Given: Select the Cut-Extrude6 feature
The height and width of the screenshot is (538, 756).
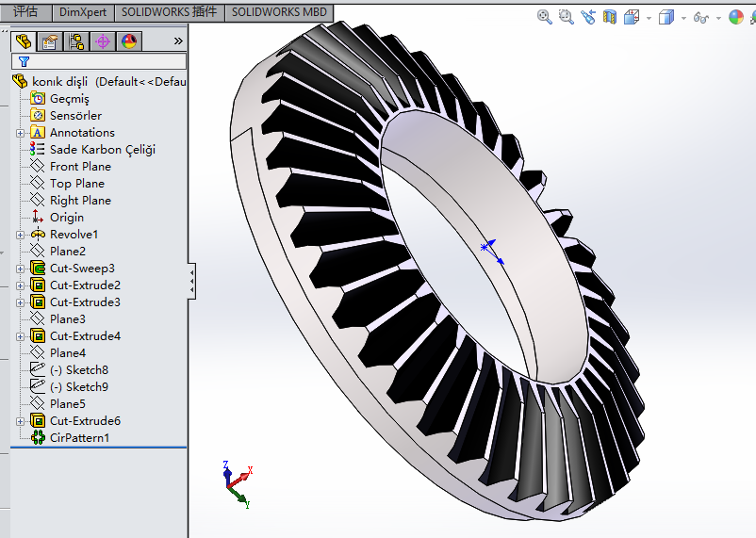Looking at the screenshot, I should coord(85,421).
